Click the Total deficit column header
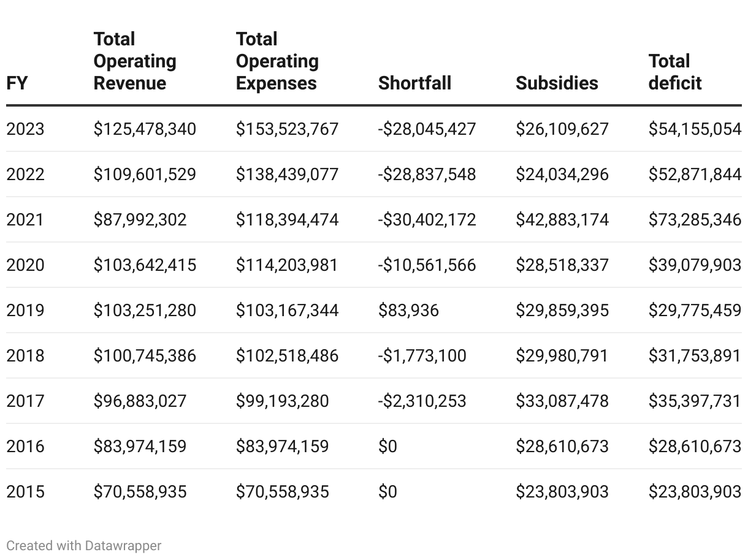Screen dimensions: 748x560 [675, 72]
